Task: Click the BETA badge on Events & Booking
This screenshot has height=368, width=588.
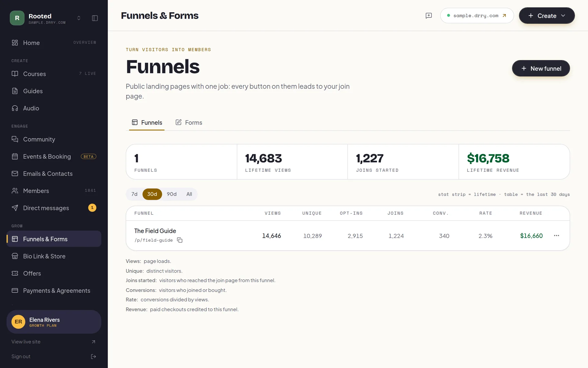Action: coord(89,156)
